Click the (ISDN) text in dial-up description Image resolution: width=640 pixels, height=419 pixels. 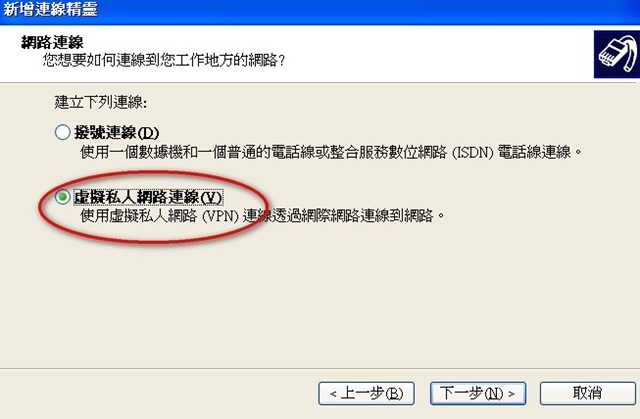pyautogui.click(x=472, y=153)
